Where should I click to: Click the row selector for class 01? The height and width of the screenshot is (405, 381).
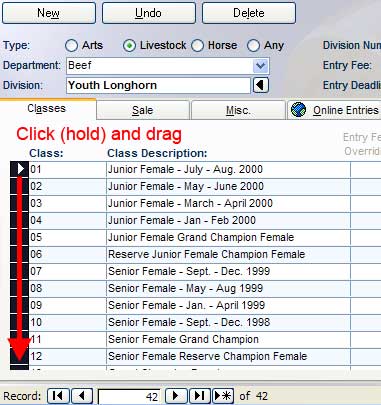click(19, 170)
